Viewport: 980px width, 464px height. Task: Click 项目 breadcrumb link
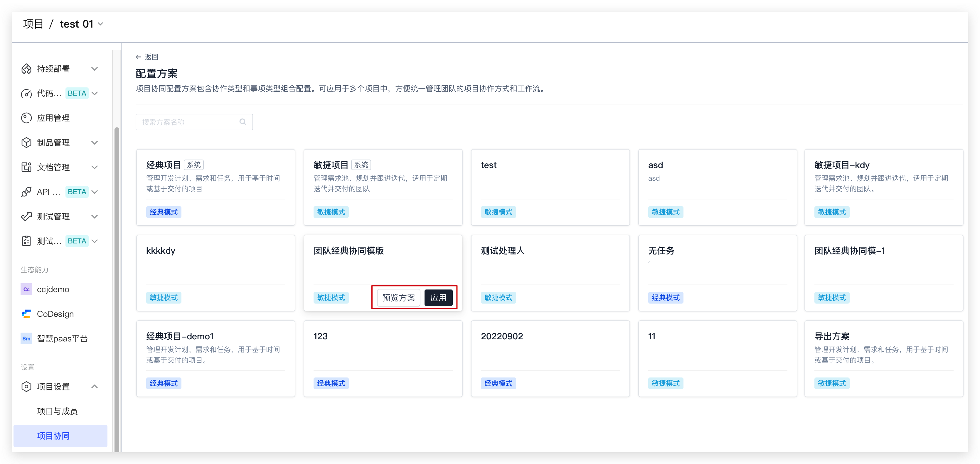[33, 24]
